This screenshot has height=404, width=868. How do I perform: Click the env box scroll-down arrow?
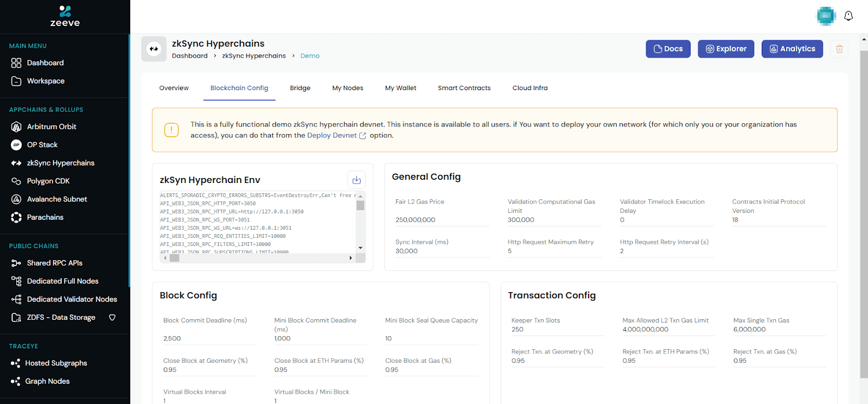(x=361, y=248)
